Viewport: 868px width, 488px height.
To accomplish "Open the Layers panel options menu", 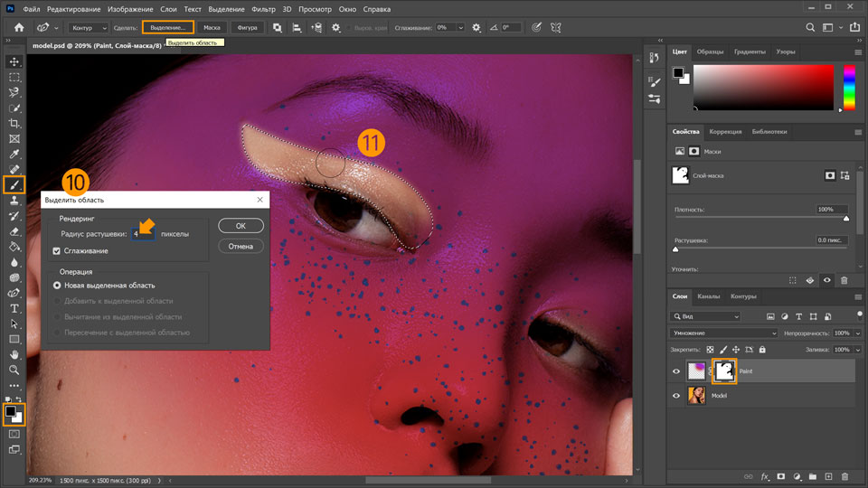I will [x=858, y=297].
